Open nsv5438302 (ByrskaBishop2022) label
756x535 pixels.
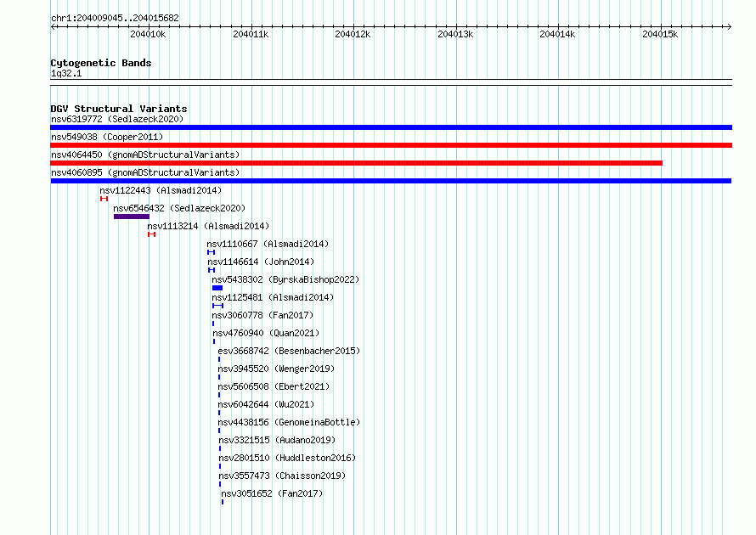[x=285, y=279]
